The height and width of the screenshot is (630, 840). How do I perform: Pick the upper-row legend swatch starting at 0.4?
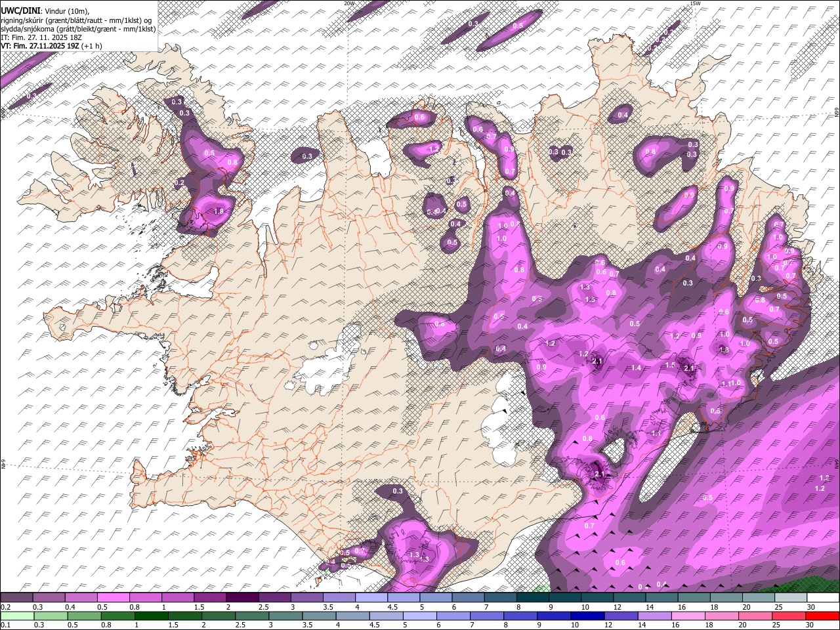pos(81,598)
